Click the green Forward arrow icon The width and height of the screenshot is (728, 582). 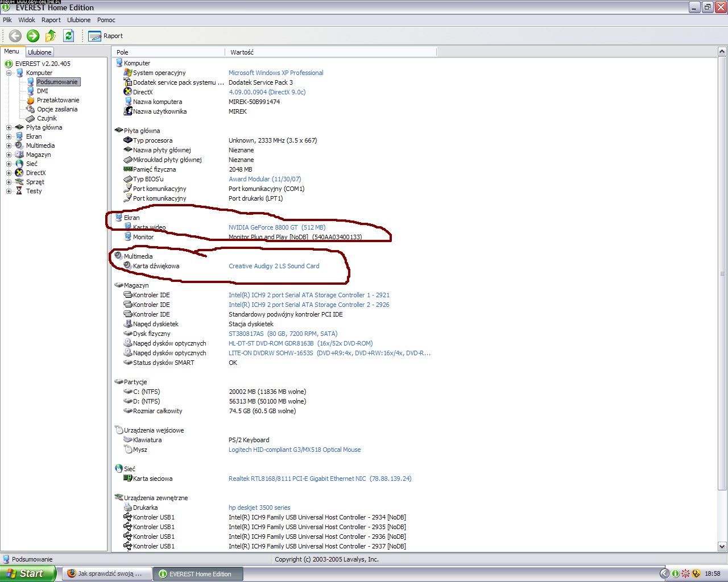(33, 36)
